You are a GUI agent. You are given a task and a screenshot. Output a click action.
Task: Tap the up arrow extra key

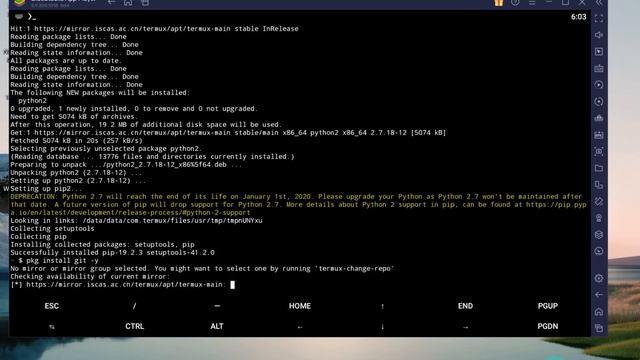pos(382,306)
